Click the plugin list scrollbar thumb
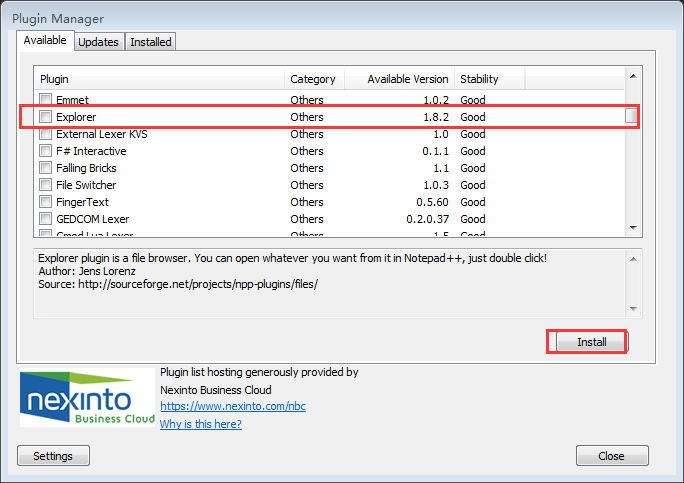The height and width of the screenshot is (483, 684). [x=631, y=116]
